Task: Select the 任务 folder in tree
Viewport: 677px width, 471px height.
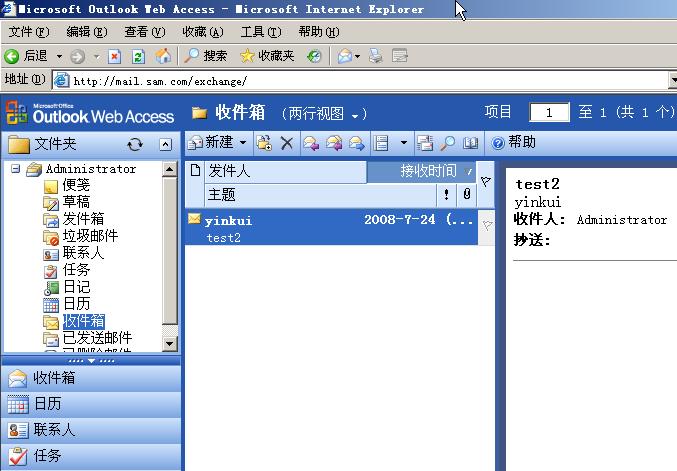Action: coord(76,270)
